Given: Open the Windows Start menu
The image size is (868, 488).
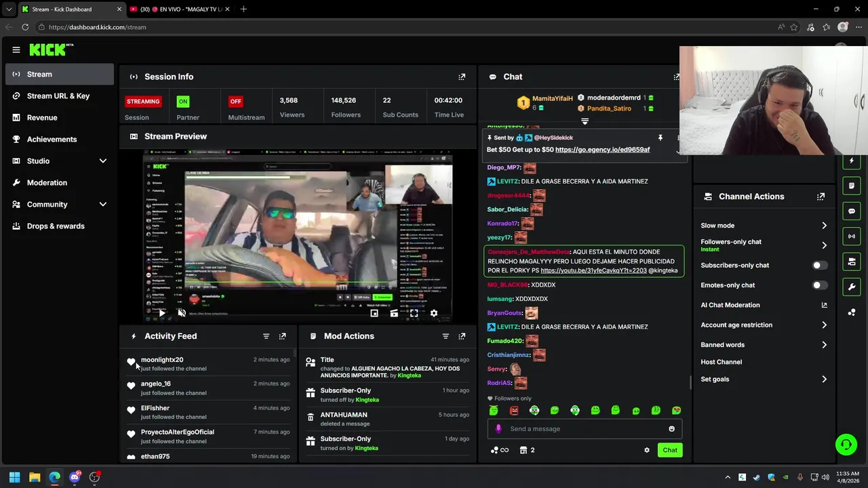Looking at the screenshot, I should point(14,477).
